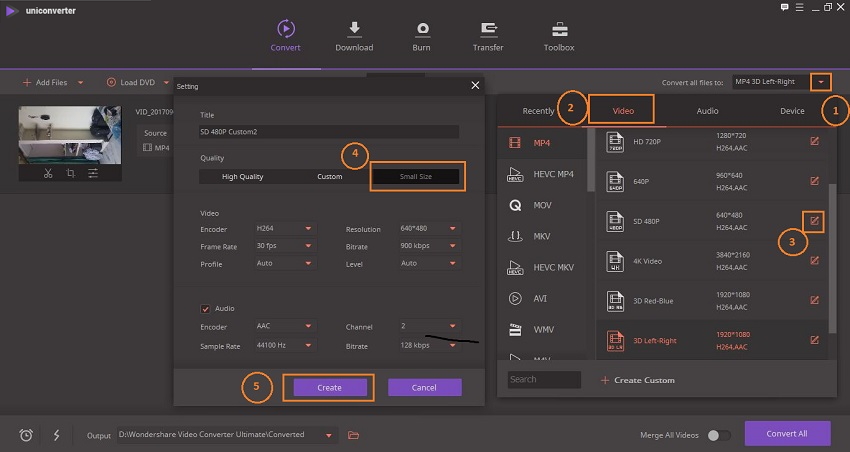Open output path dropdown arrow
This screenshot has width=850, height=452.
(329, 435)
